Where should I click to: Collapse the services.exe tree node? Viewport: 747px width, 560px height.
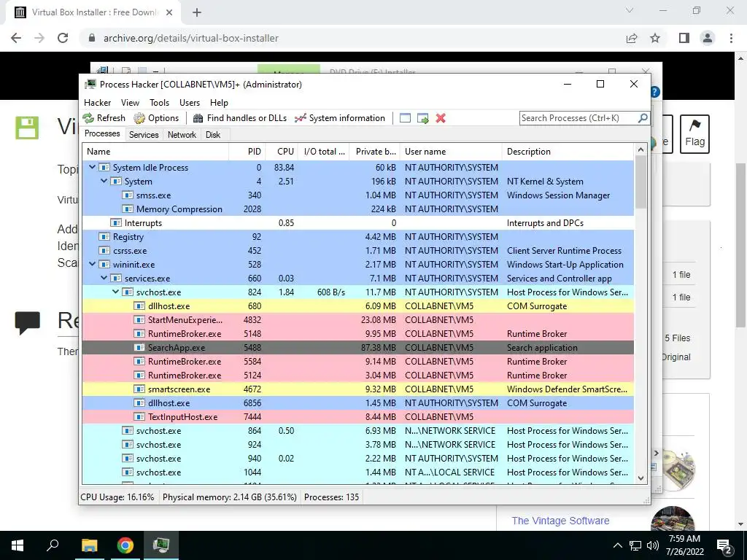(x=104, y=278)
